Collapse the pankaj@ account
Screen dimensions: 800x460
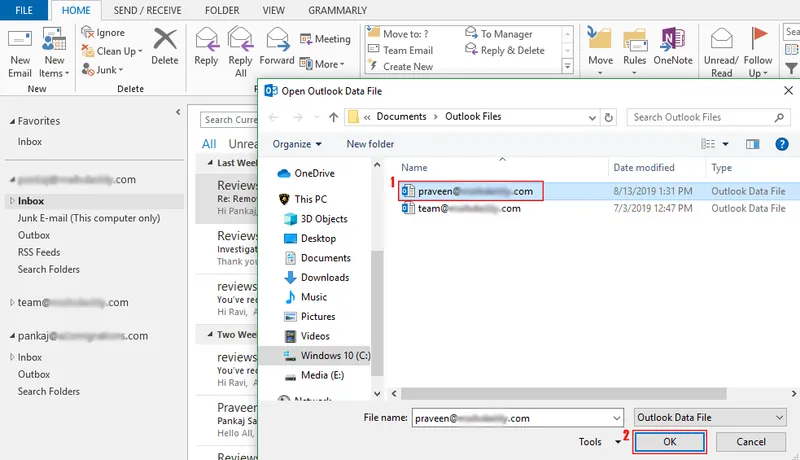(x=12, y=336)
